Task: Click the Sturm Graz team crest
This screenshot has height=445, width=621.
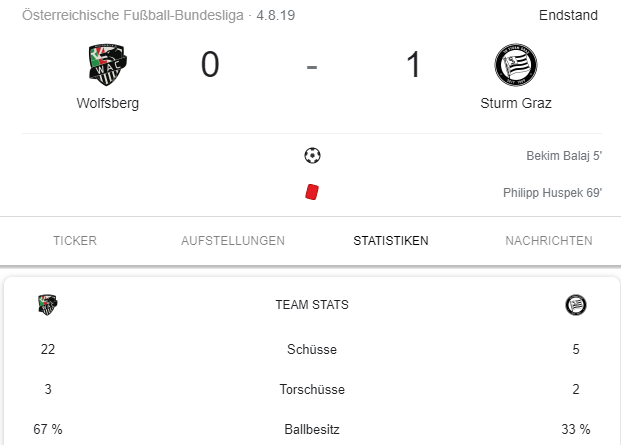Action: coord(516,65)
